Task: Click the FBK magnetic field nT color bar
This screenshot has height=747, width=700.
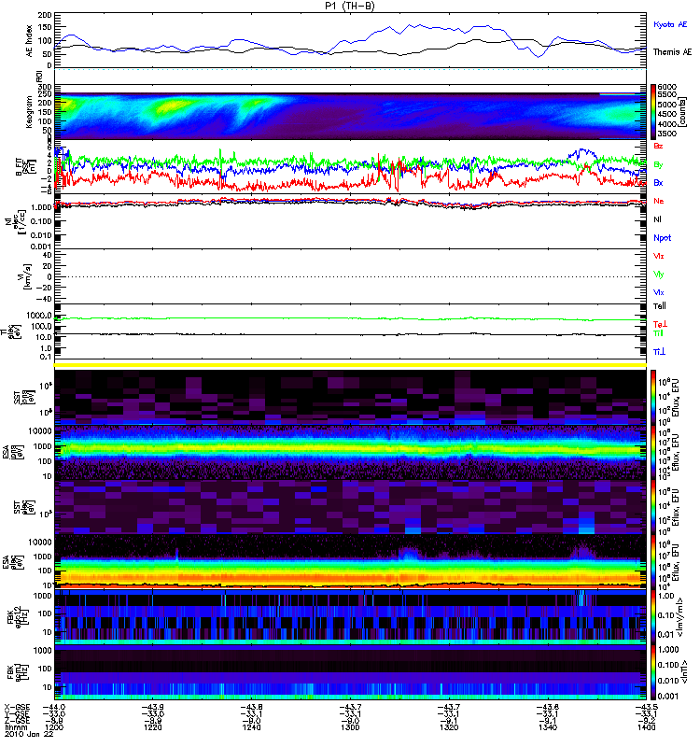Action: pyautogui.click(x=653, y=672)
